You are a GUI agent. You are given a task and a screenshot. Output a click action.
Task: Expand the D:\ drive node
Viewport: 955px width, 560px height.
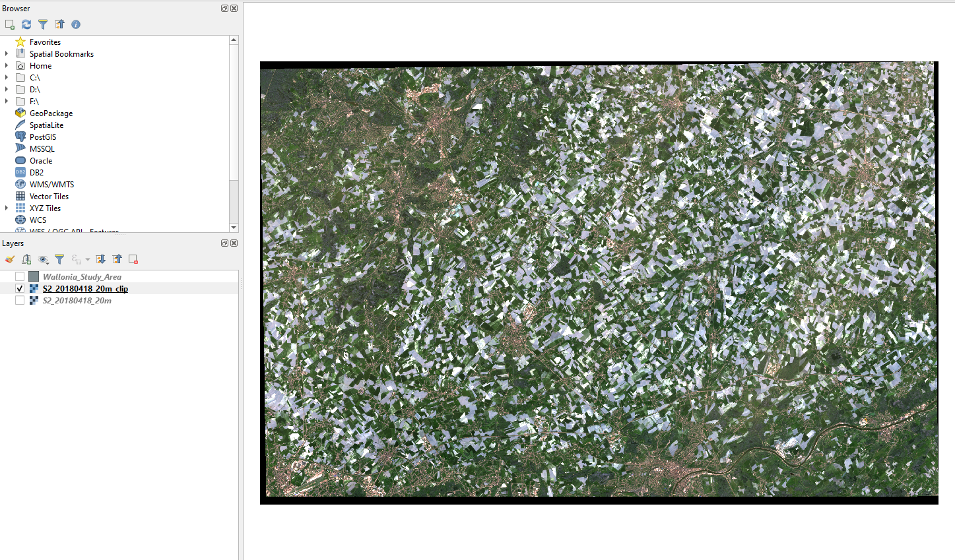pyautogui.click(x=7, y=90)
